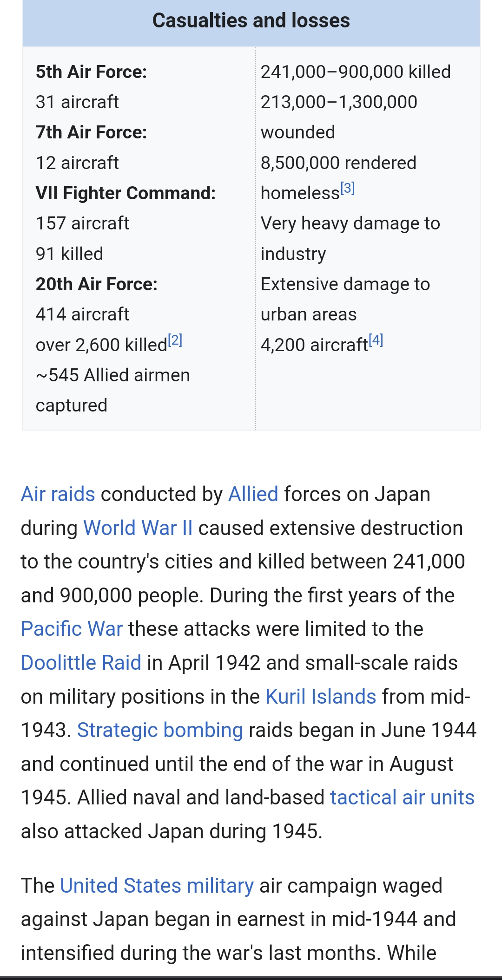Click the 20th Air Force label
Viewport: 502px width, 980px height.
pyautogui.click(x=97, y=284)
